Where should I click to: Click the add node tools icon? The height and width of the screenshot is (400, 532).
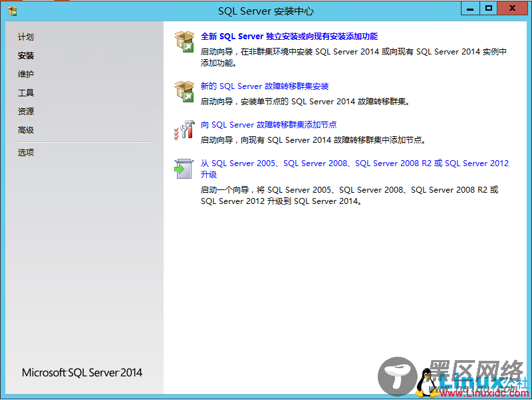(x=184, y=130)
